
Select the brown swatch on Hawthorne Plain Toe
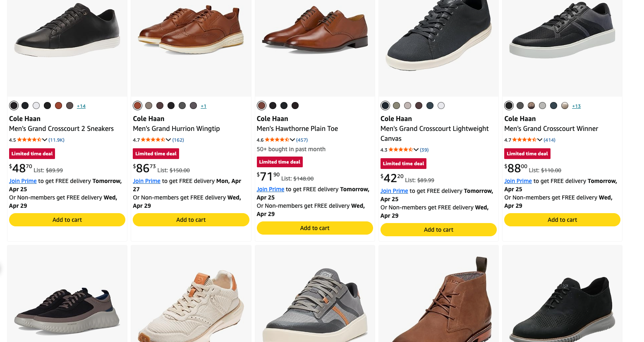point(261,105)
